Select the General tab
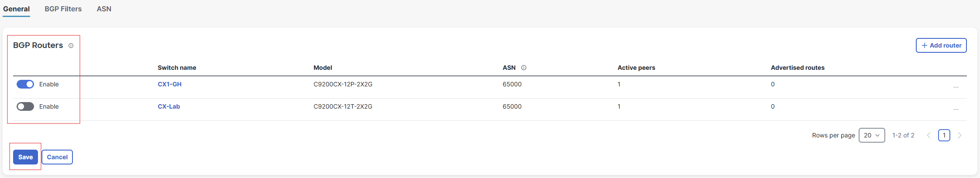 (16, 9)
